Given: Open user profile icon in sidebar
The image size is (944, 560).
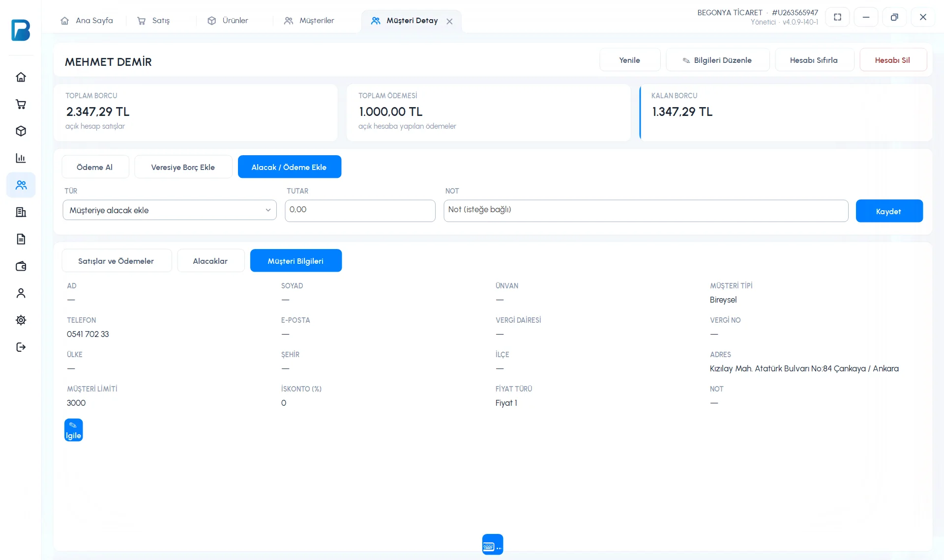Looking at the screenshot, I should (21, 293).
